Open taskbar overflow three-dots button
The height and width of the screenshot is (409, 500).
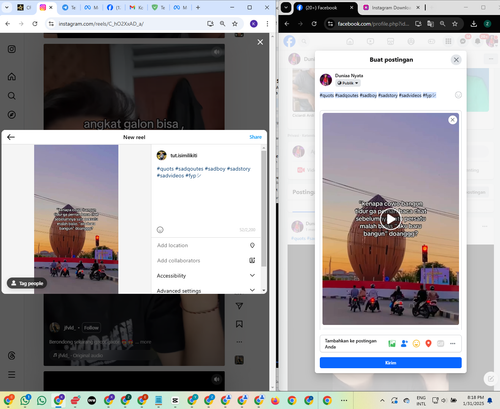click(344, 400)
